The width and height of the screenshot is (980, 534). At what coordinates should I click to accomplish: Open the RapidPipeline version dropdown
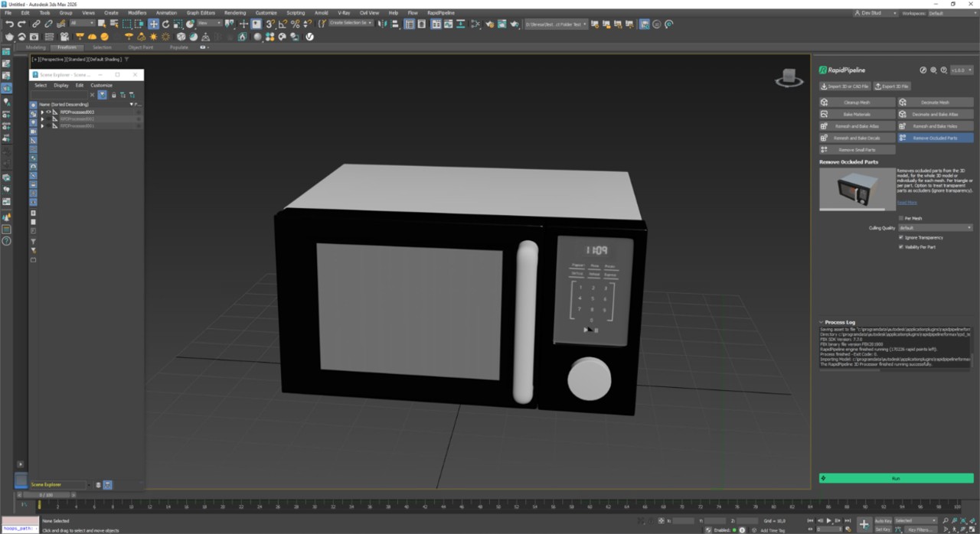pyautogui.click(x=962, y=70)
